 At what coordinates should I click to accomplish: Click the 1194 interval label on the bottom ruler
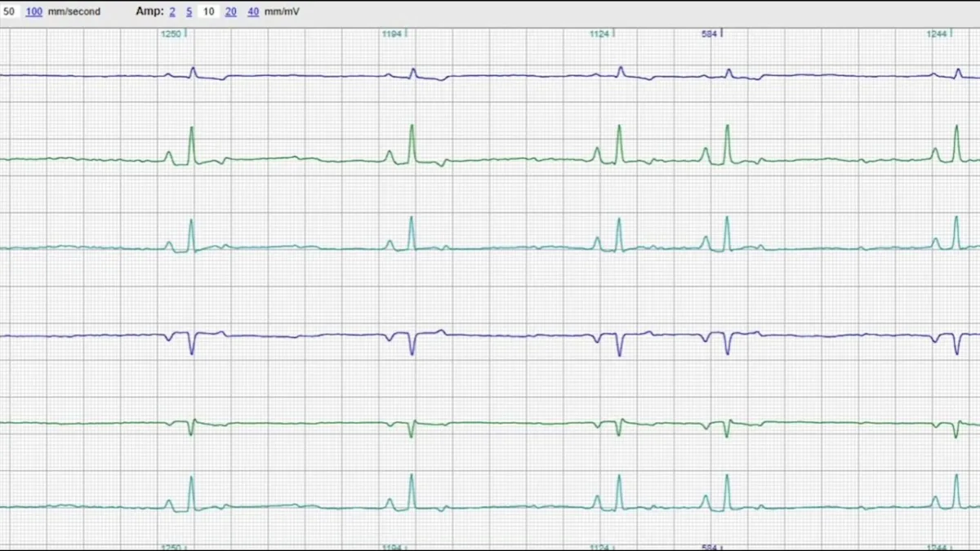point(394,547)
